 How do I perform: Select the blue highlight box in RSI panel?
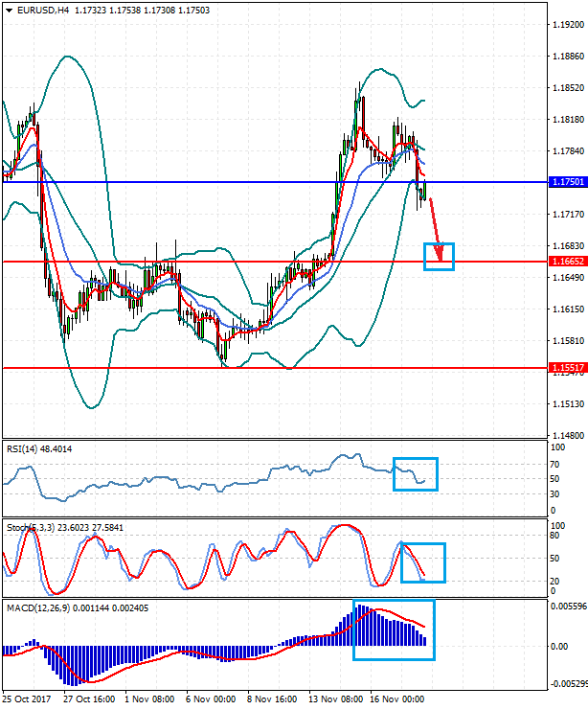click(x=415, y=474)
